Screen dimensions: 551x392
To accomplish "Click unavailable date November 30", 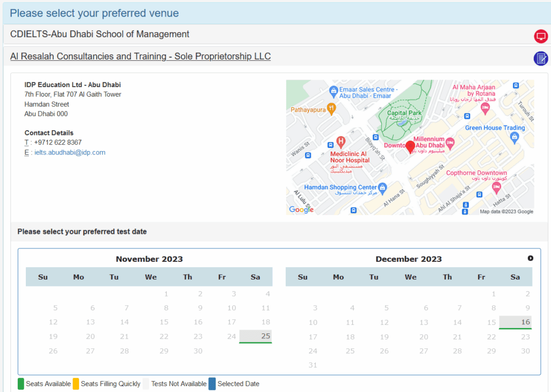I will click(x=198, y=351).
